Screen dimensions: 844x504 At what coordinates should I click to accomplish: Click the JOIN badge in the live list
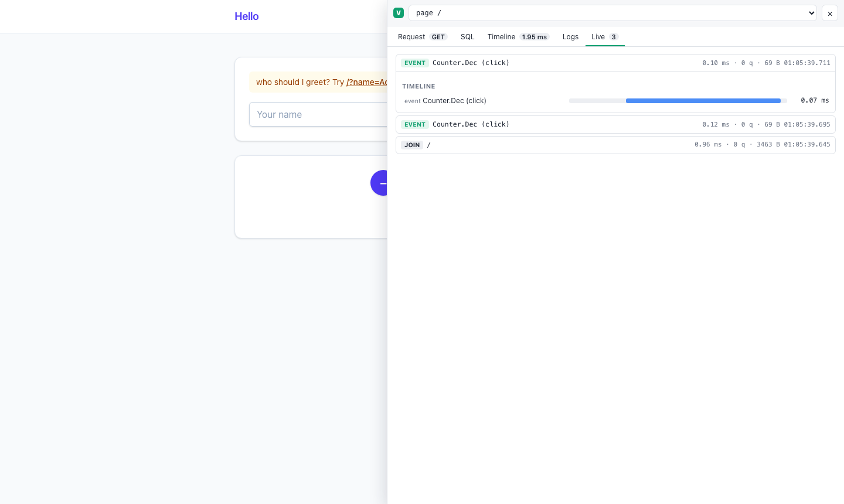point(412,145)
